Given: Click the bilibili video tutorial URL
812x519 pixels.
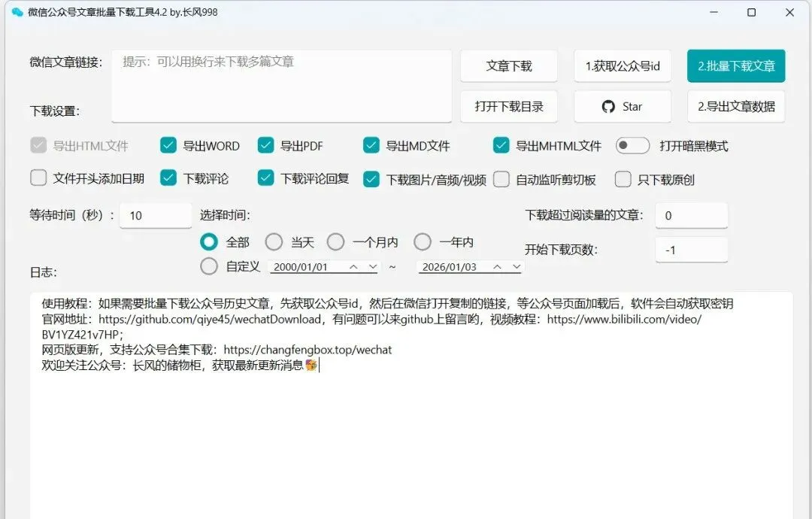Looking at the screenshot, I should (x=372, y=327).
